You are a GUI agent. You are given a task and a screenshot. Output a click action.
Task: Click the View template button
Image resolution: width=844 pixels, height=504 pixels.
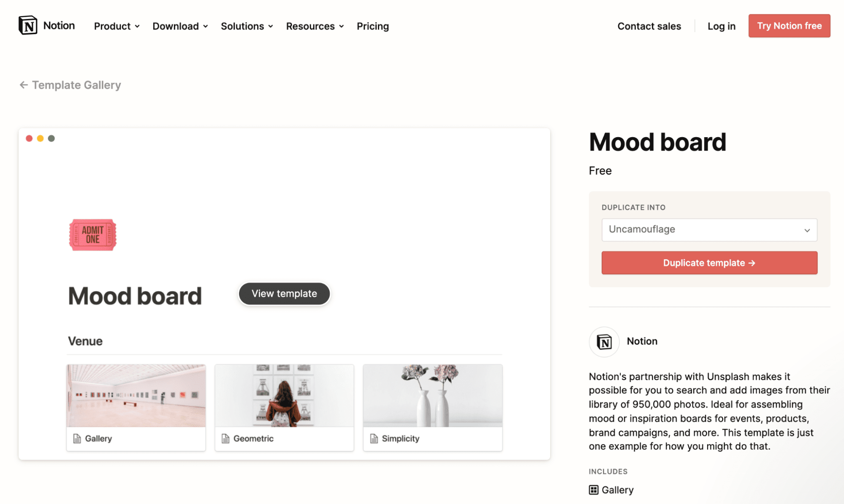click(284, 293)
